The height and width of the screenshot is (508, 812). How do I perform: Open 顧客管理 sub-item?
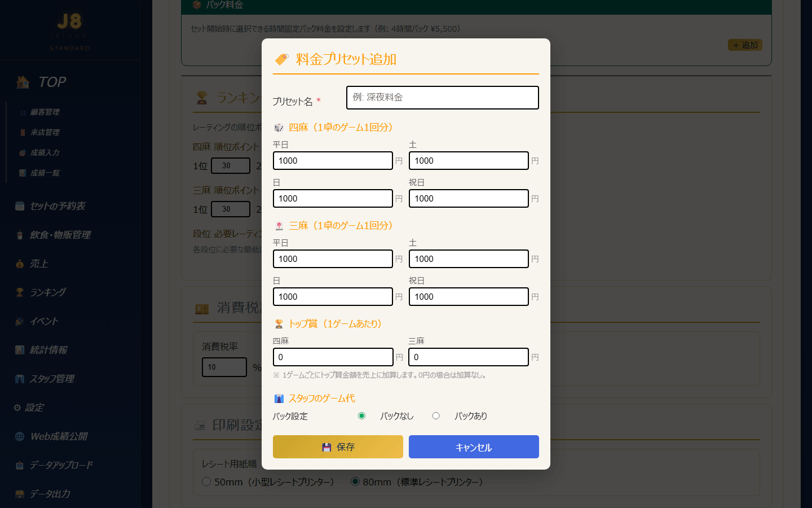pos(39,112)
